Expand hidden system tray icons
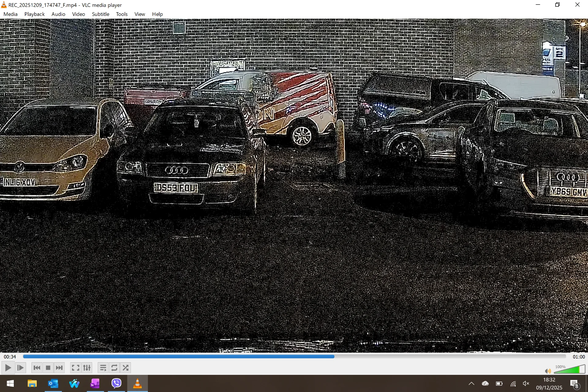The height and width of the screenshot is (392, 588). [x=471, y=383]
